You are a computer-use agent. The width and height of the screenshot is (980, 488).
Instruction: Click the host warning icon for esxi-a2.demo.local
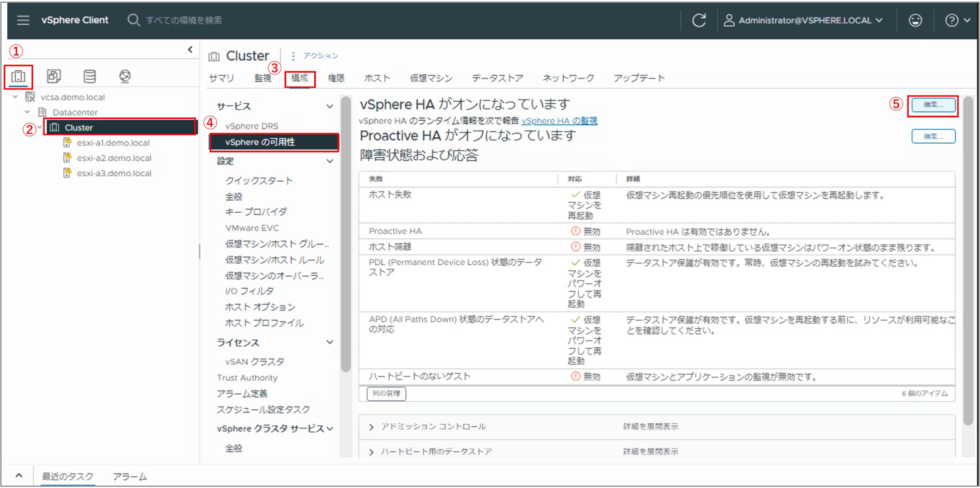pyautogui.click(x=67, y=157)
